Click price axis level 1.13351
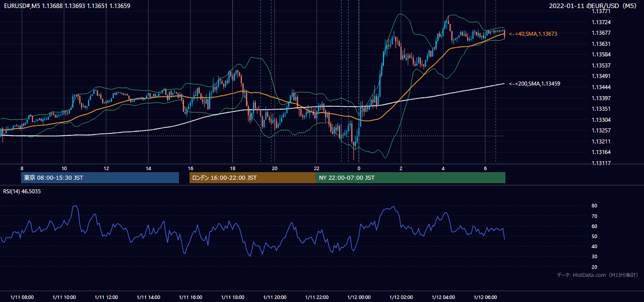 tap(601, 109)
